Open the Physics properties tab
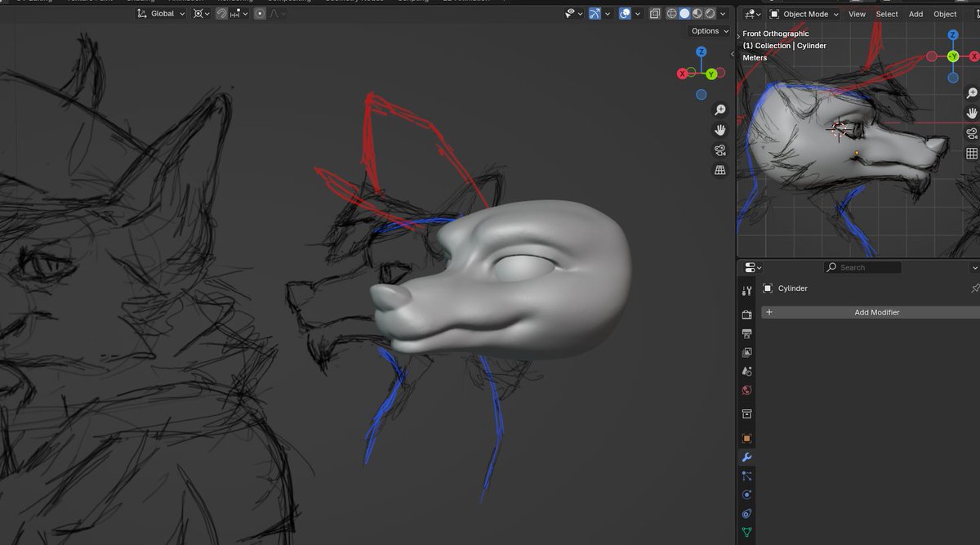980x545 pixels. 746,495
